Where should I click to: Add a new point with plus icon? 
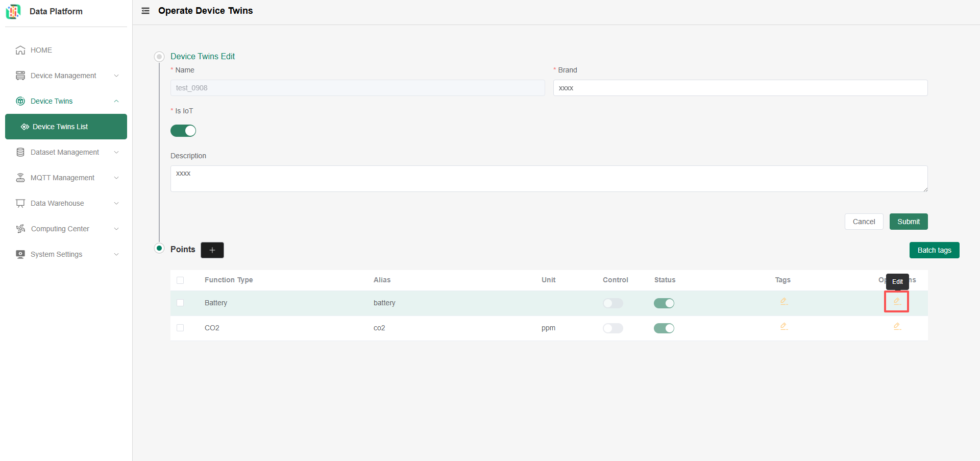212,250
